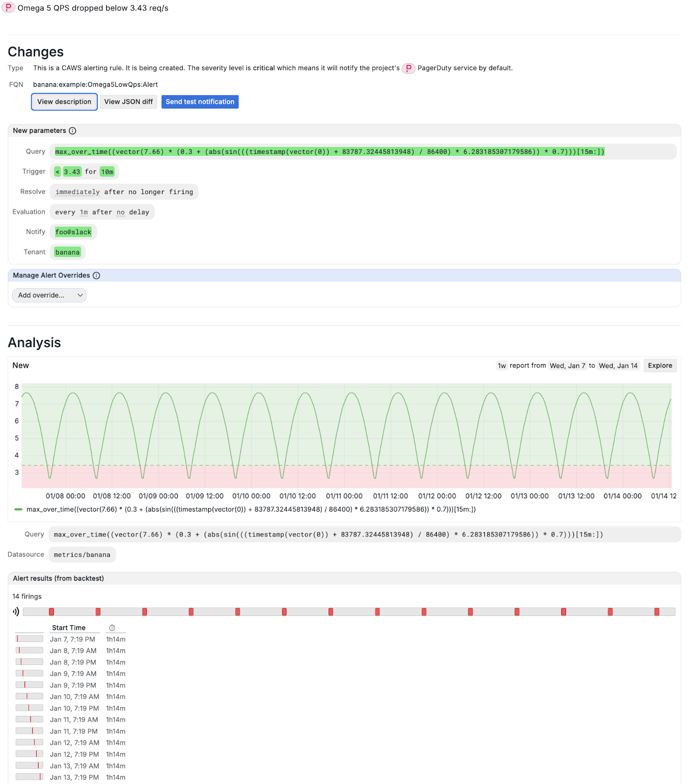Screen dimensions: 687x784
Task: Click the foo@slack notify target
Action: (73, 232)
